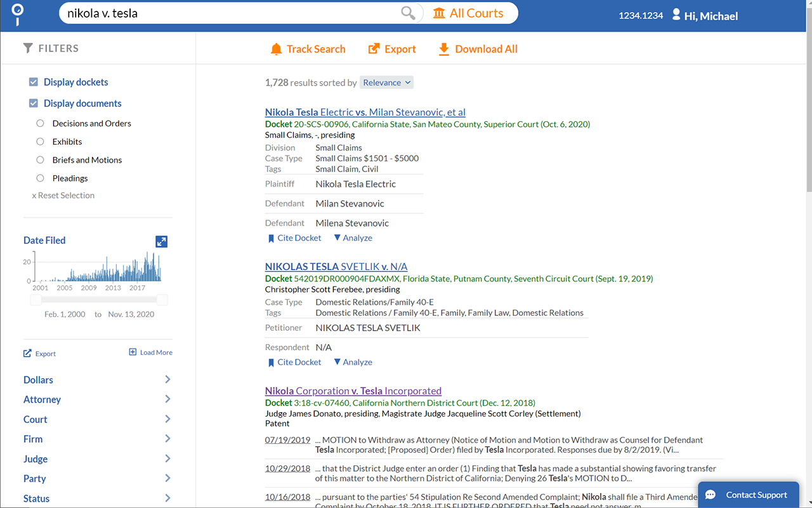Click the Cite Docket bookmark icon for Nikola Tesla Electric

[x=272, y=237]
